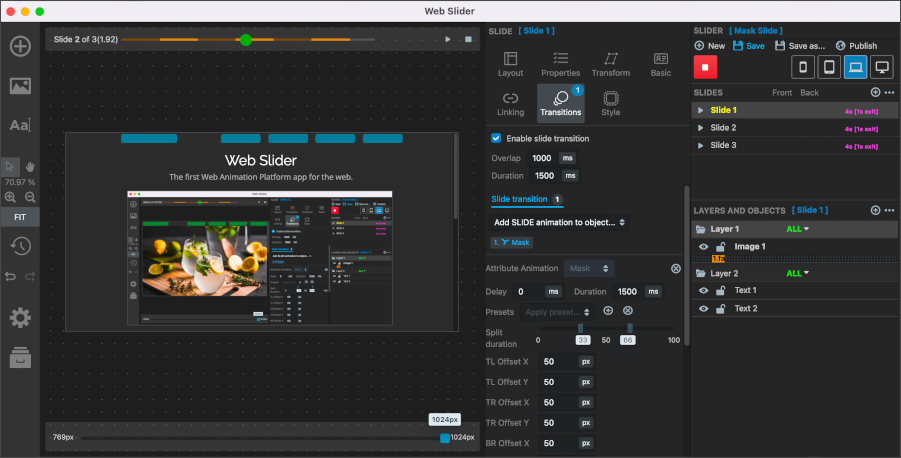Open Add SLIDE animation to object dropdown
Screen dimensions: 901x458
tap(559, 222)
